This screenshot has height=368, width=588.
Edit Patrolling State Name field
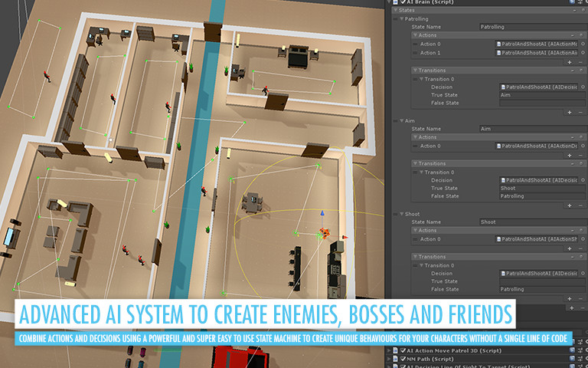pyautogui.click(x=534, y=27)
